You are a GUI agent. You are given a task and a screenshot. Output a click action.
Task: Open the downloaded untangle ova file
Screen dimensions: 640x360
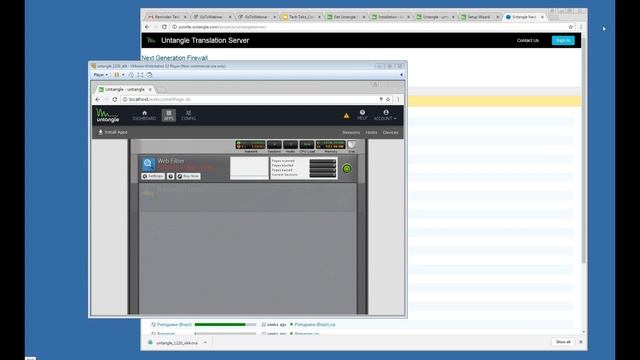(177, 343)
